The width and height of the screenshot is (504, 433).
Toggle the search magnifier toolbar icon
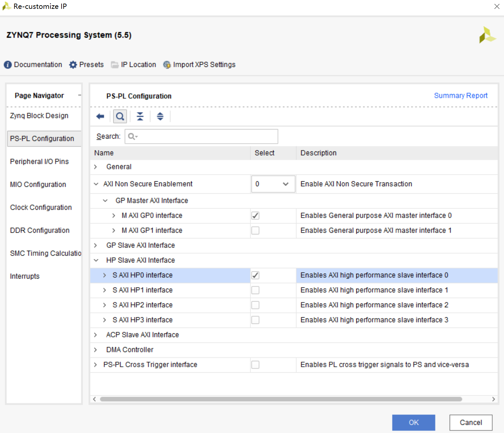(120, 116)
